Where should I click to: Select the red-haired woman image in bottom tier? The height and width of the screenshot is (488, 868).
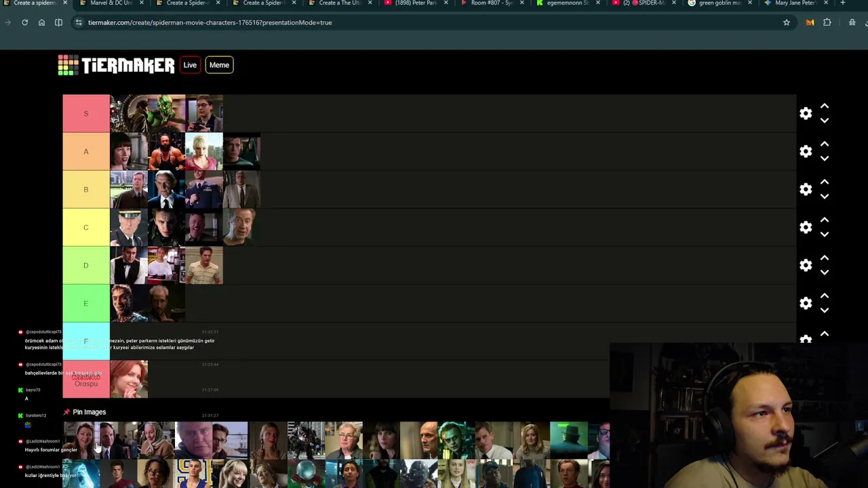129,379
